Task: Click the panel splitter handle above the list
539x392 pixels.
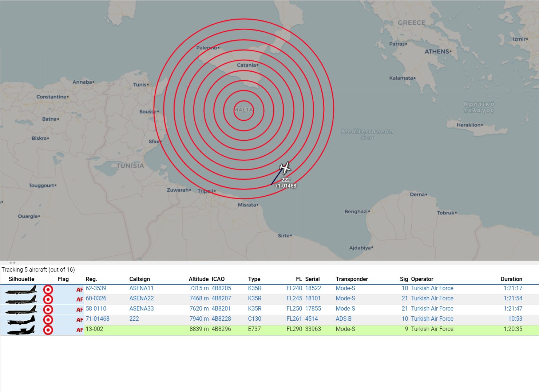Action: 12,263
